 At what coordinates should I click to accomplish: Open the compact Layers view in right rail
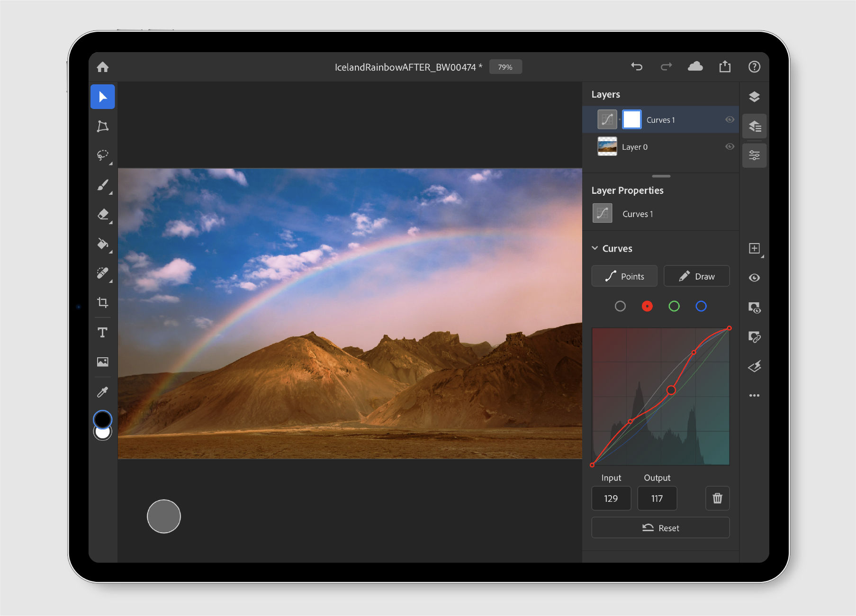click(x=754, y=126)
